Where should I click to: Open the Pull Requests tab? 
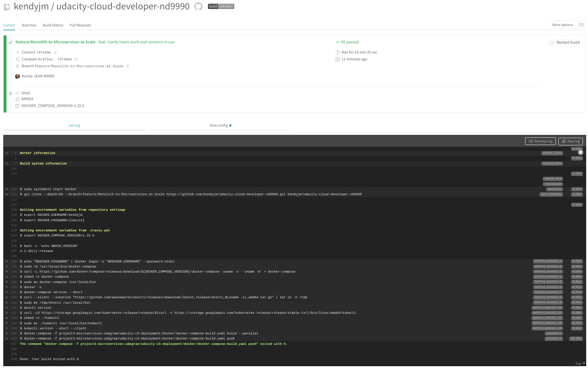pos(80,25)
